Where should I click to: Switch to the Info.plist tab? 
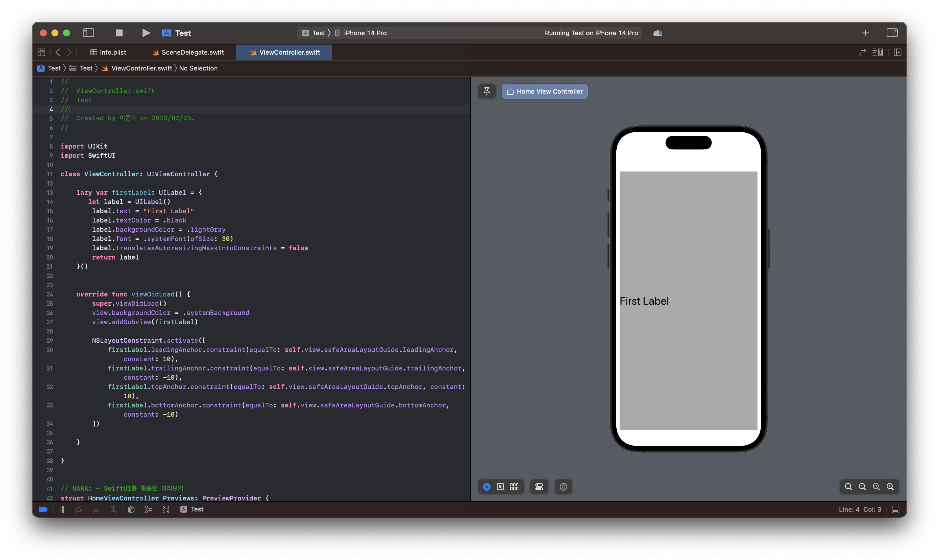pos(108,53)
